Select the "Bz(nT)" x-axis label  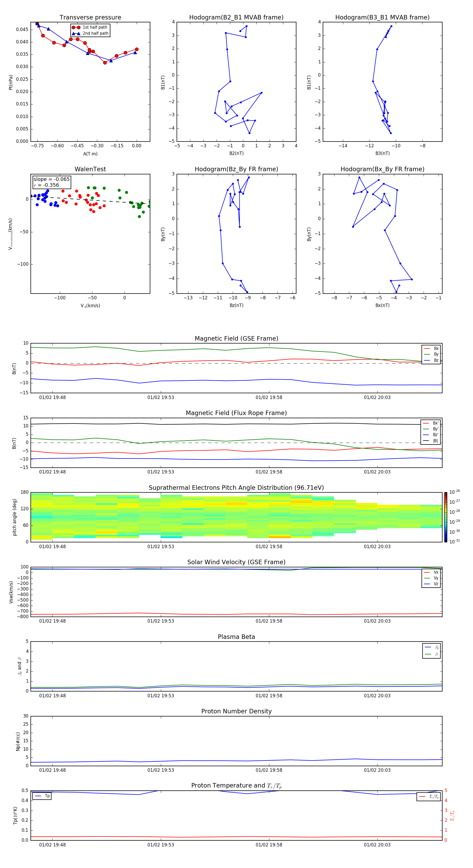[x=236, y=305]
